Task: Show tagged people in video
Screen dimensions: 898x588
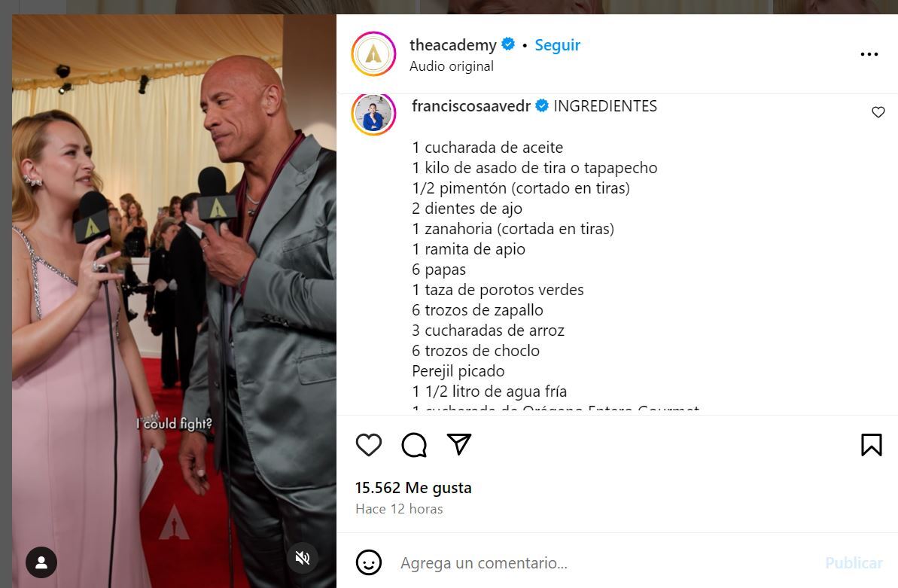Action: pyautogui.click(x=41, y=562)
